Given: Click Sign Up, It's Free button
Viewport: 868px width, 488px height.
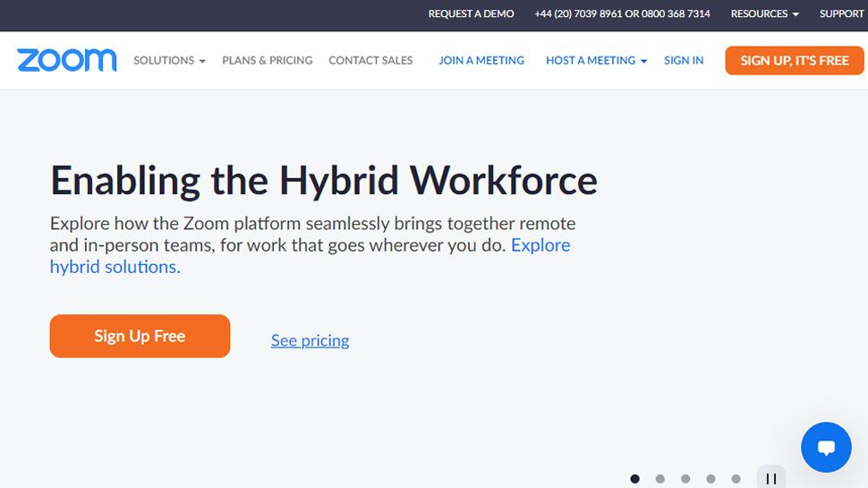Looking at the screenshot, I should [795, 60].
